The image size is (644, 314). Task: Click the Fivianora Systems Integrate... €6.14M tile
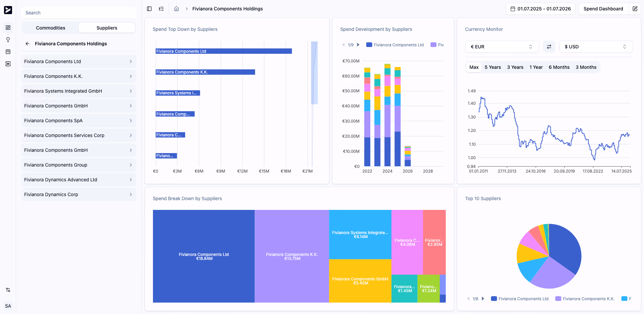(x=360, y=234)
